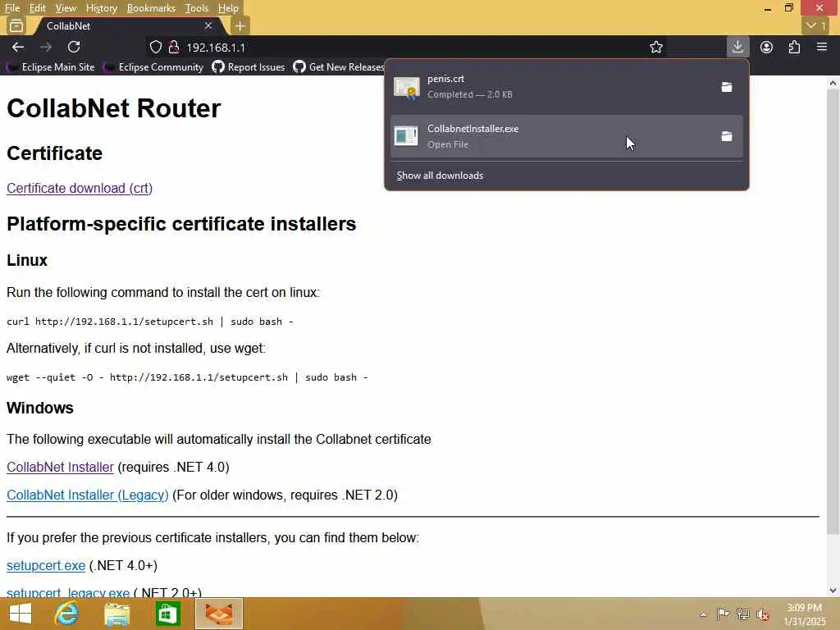Show hidden tray icons arrow
The height and width of the screenshot is (630, 840).
[x=703, y=614]
